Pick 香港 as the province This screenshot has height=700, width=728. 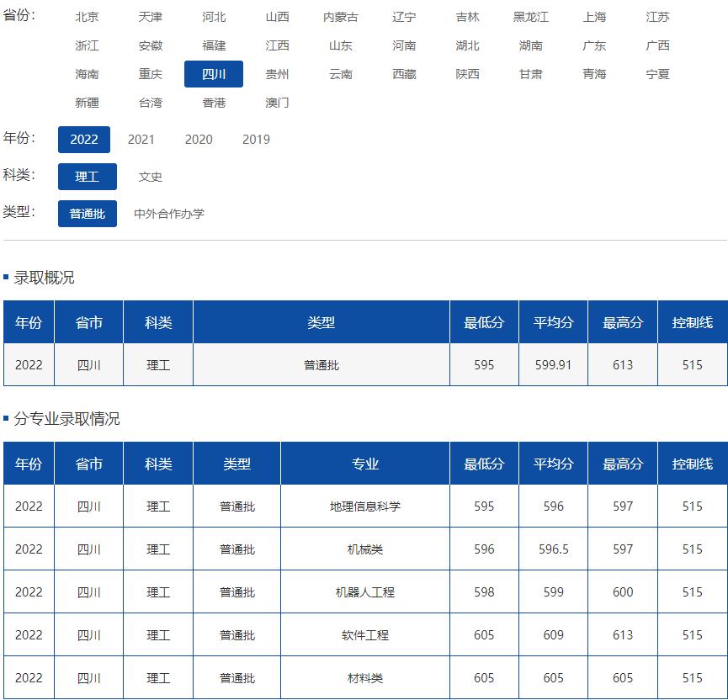point(214,102)
